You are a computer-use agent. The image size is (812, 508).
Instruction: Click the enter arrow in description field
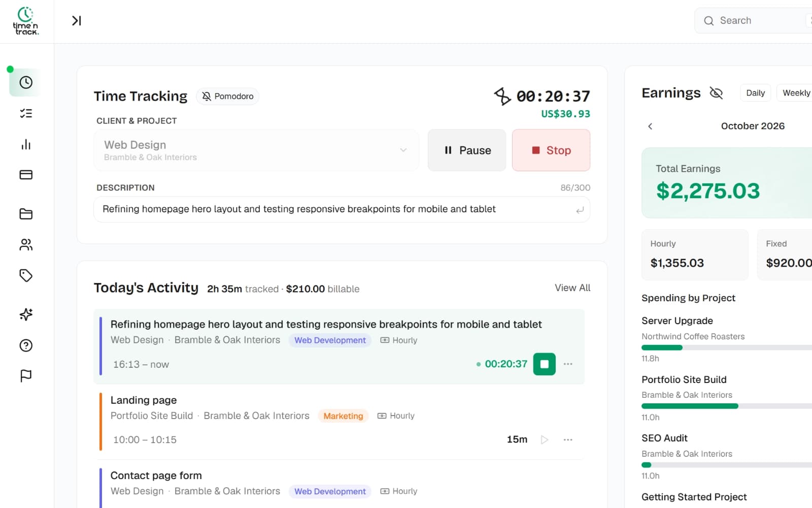pos(580,210)
